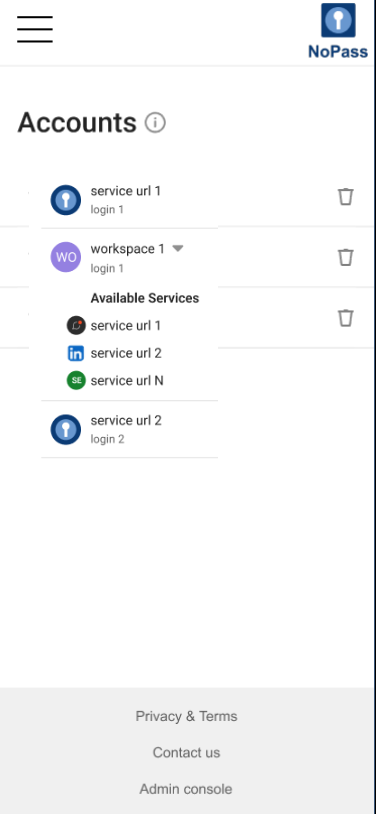
Task: Select the service url 2 login 2 account
Action: pos(129,429)
